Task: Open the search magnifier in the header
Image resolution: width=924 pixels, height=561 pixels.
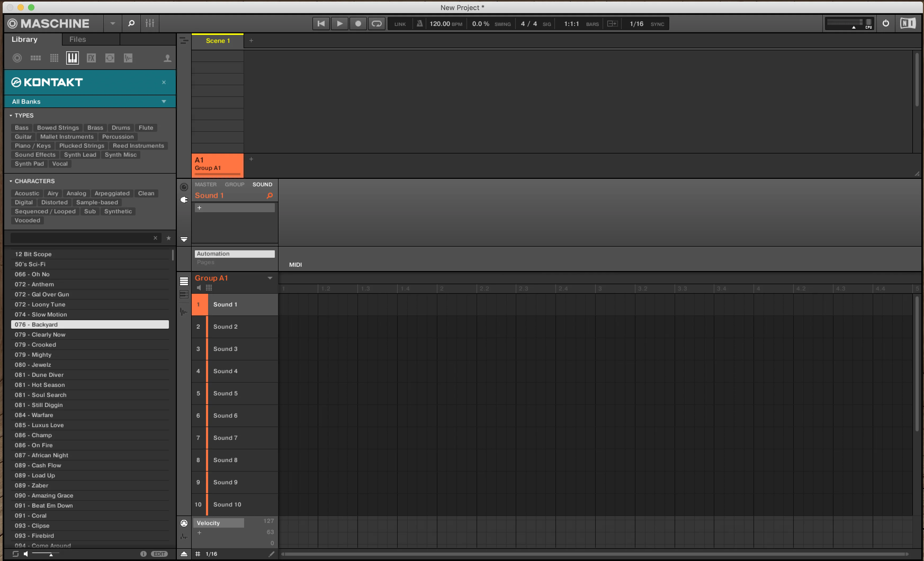Action: click(131, 24)
